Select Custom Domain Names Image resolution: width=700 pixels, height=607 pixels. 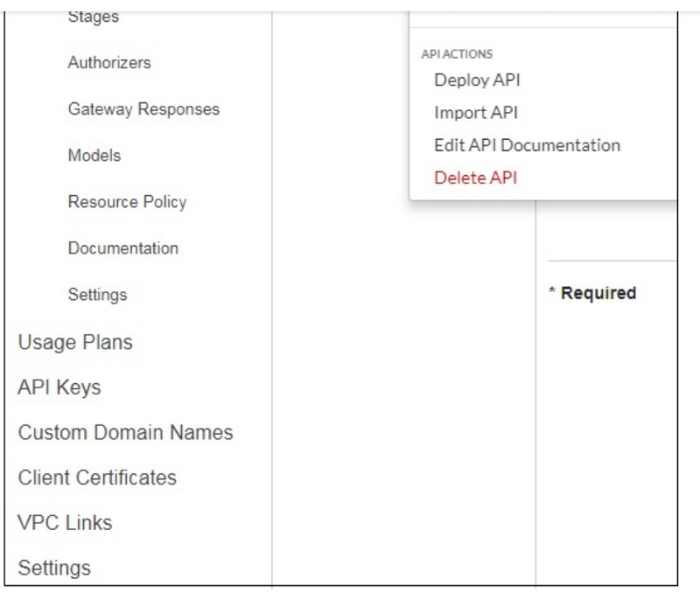(x=125, y=433)
